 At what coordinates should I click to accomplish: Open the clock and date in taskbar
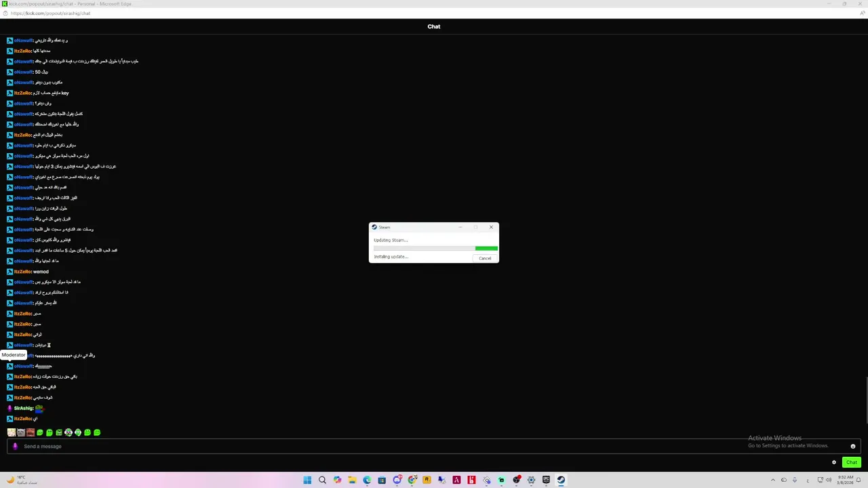844,480
